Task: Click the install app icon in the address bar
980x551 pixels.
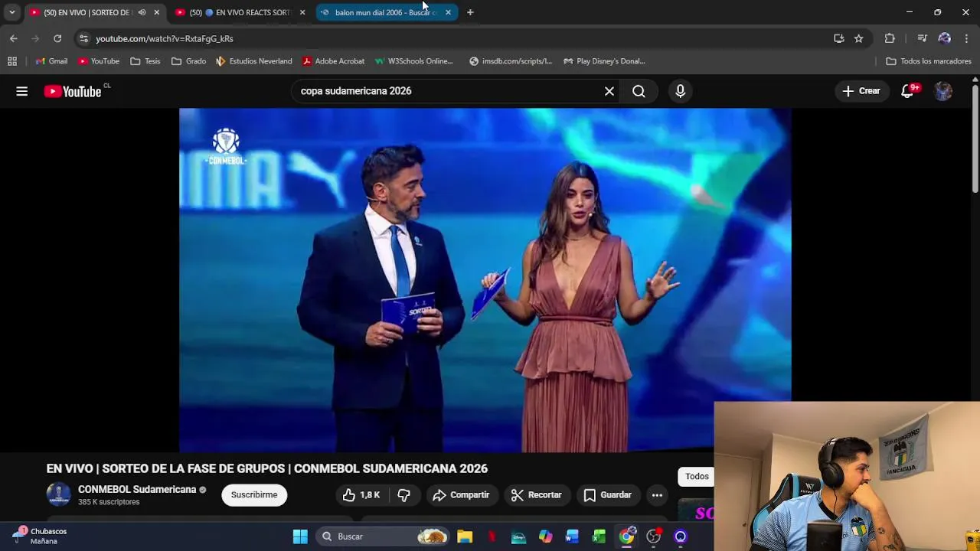Action: [839, 38]
